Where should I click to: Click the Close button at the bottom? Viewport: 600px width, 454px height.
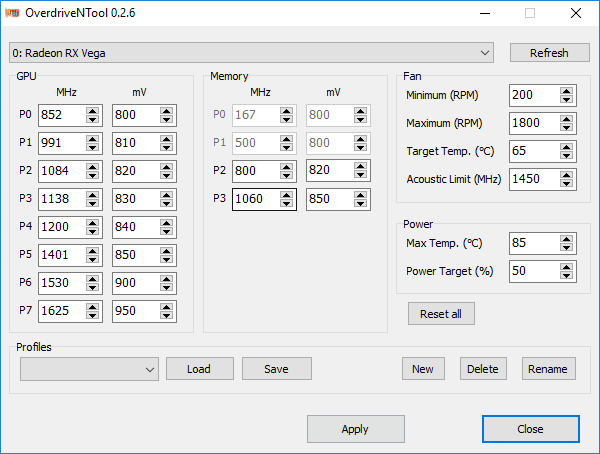tap(531, 429)
